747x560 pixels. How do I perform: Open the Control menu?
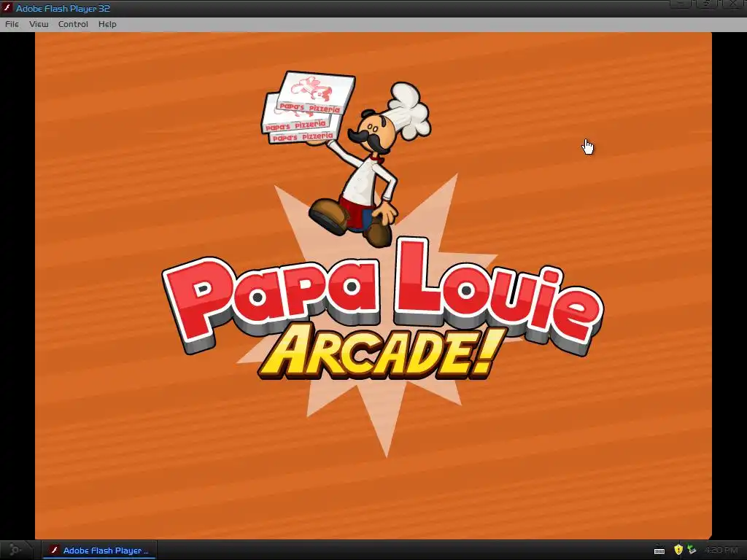73,24
